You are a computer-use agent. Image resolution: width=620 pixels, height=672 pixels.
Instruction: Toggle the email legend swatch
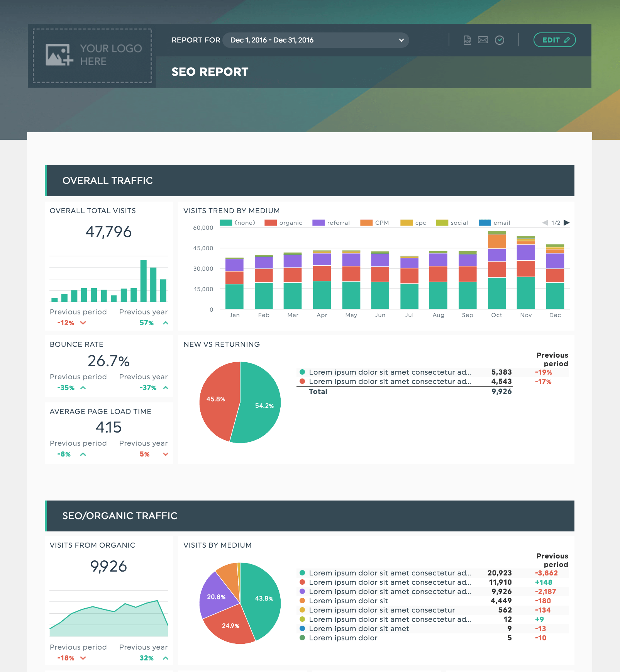tap(485, 222)
